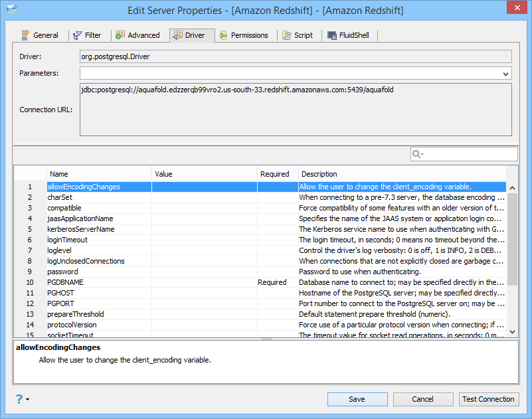532x419 pixels.
Task: Click the Connection URL text area
Action: pos(296,110)
